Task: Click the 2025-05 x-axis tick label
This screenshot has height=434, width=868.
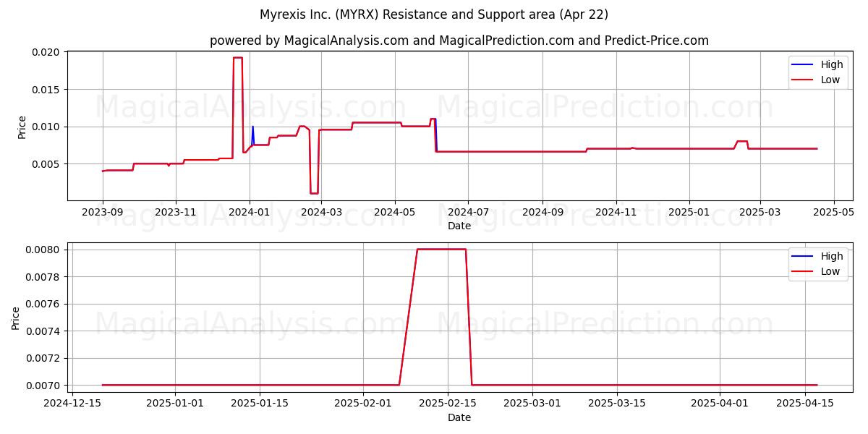Action: 834,213
